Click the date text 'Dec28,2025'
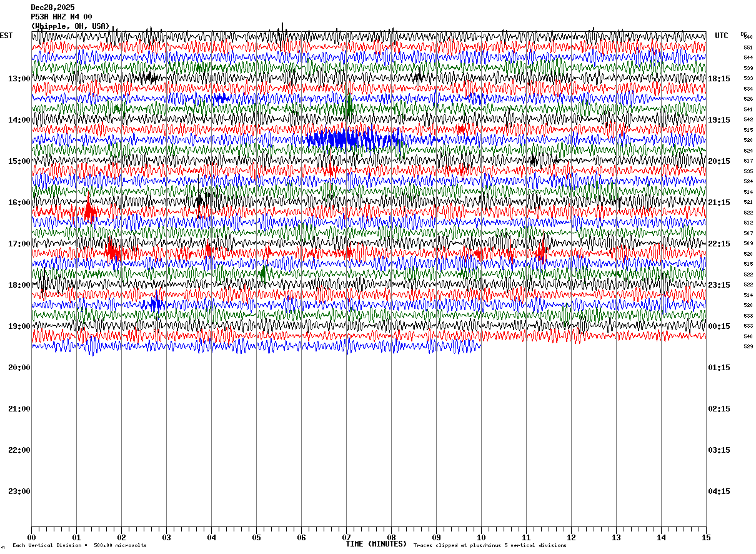This screenshot has height=554, width=756. (52, 8)
